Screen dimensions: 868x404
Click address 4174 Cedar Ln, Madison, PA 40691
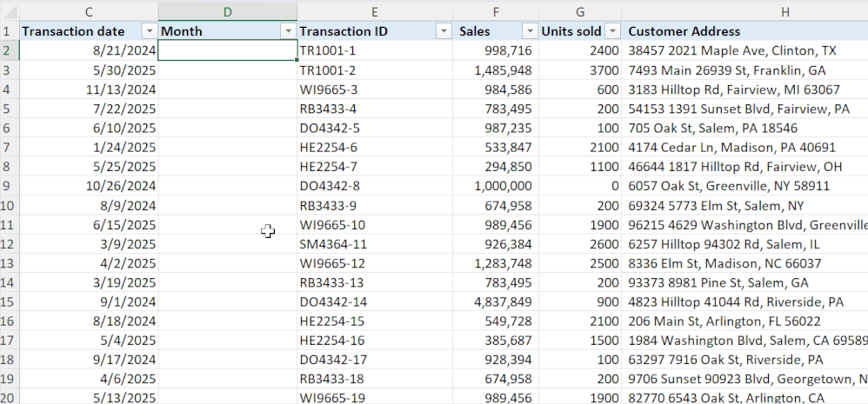point(744,148)
